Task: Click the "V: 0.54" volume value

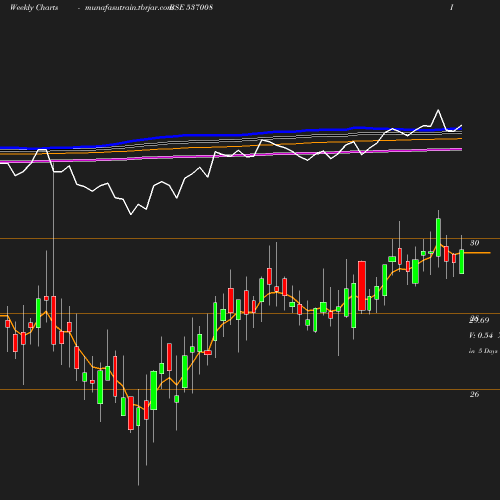Action: click(481, 335)
